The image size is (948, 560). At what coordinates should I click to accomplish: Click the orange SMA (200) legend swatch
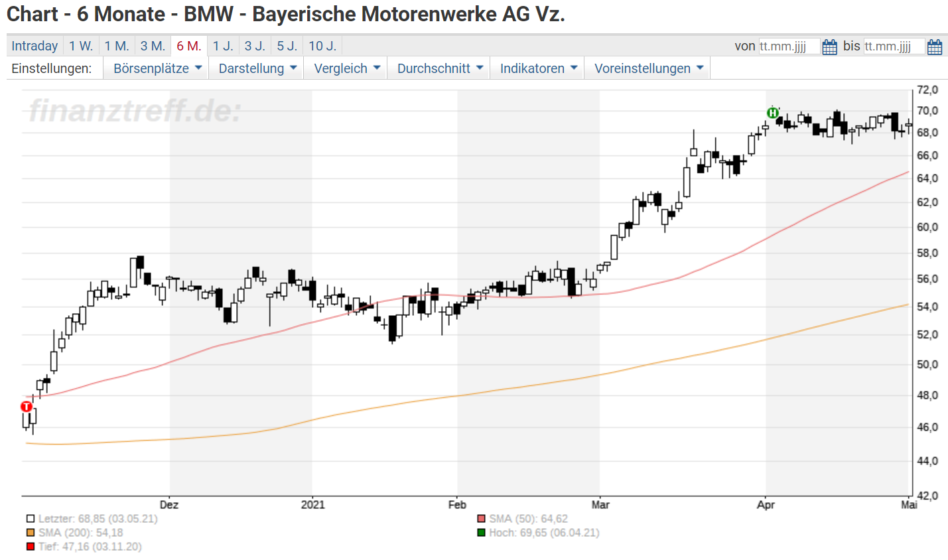coord(31,533)
